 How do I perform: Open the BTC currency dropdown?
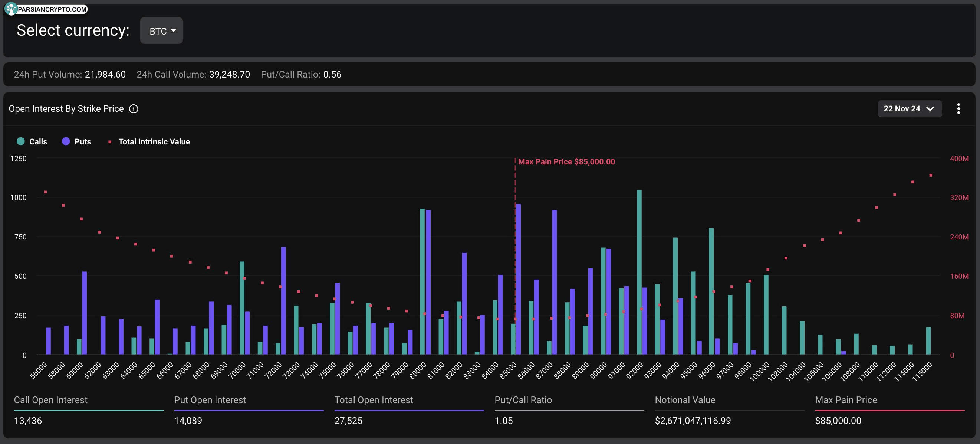161,30
